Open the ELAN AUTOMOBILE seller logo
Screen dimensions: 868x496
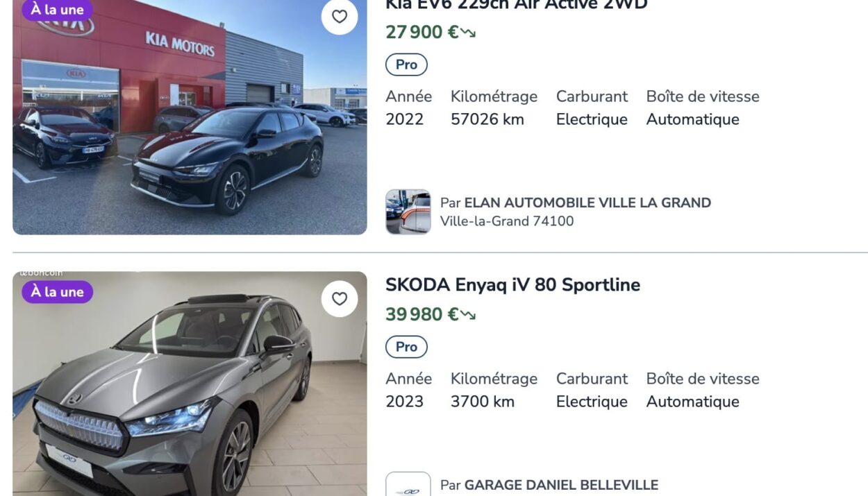408,212
